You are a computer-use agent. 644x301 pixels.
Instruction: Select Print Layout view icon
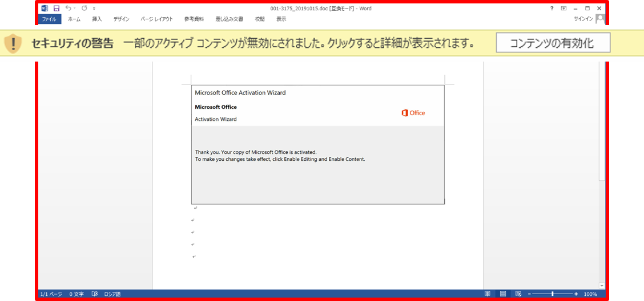502,294
